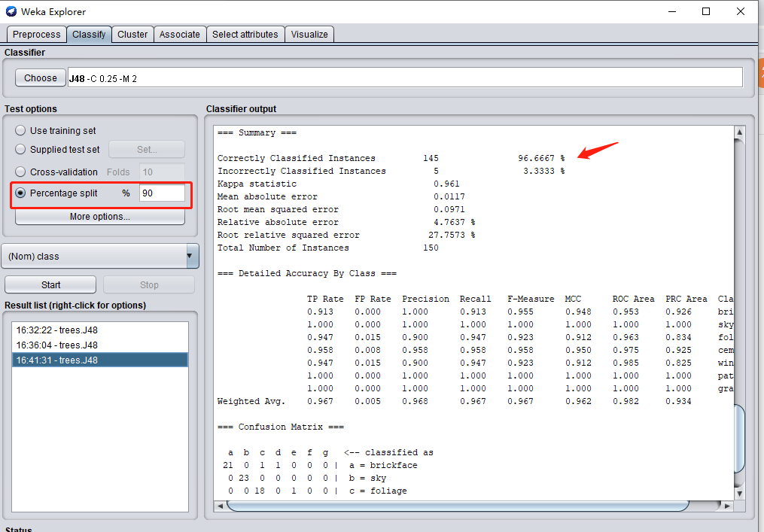The image size is (764, 532).
Task: Click the Kappa statistic line
Action: [338, 184]
